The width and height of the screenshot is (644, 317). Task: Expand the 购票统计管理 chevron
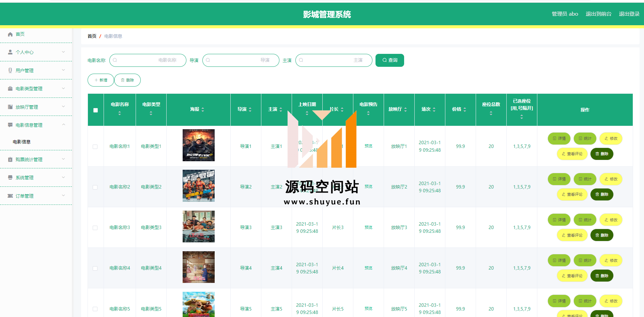(63, 159)
